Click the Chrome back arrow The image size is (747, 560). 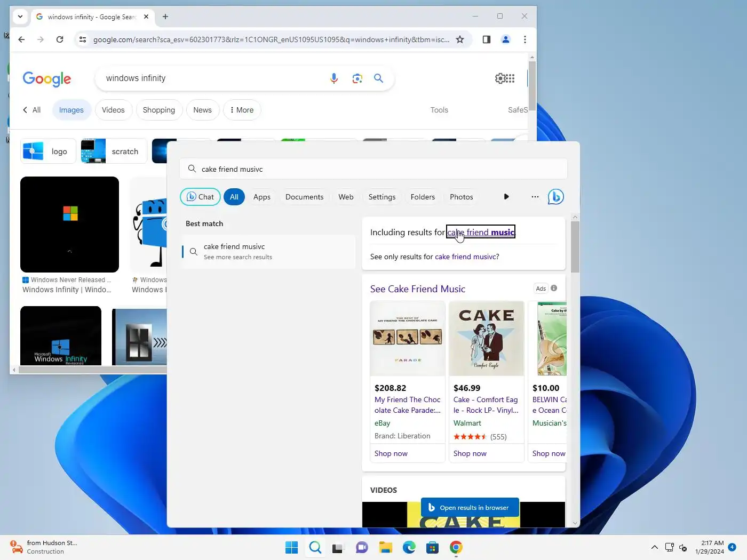[21, 39]
